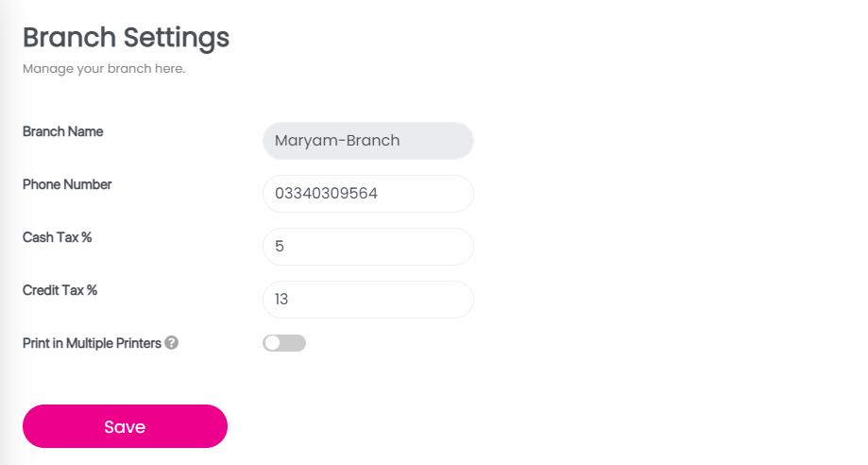The image size is (868, 465).
Task: Select the Cash Tax % input box
Action: 367,247
